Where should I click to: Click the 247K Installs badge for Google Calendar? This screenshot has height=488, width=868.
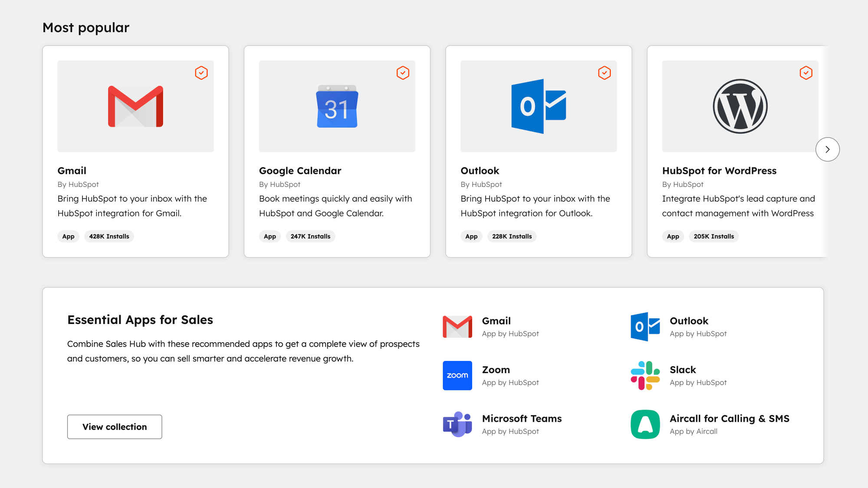point(310,236)
